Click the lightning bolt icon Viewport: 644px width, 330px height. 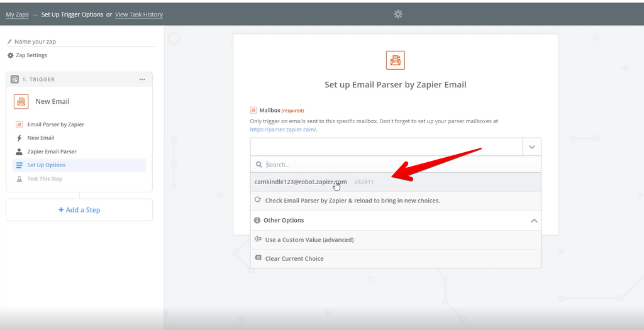(19, 138)
